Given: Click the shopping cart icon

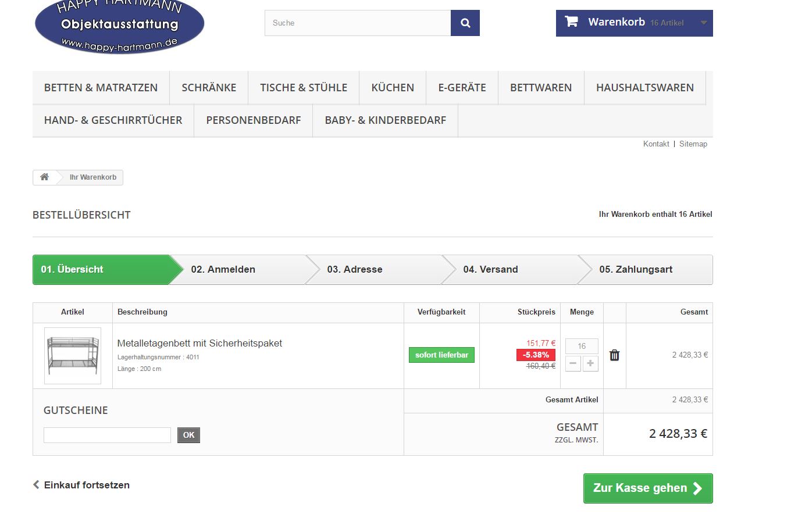Looking at the screenshot, I should [x=572, y=22].
